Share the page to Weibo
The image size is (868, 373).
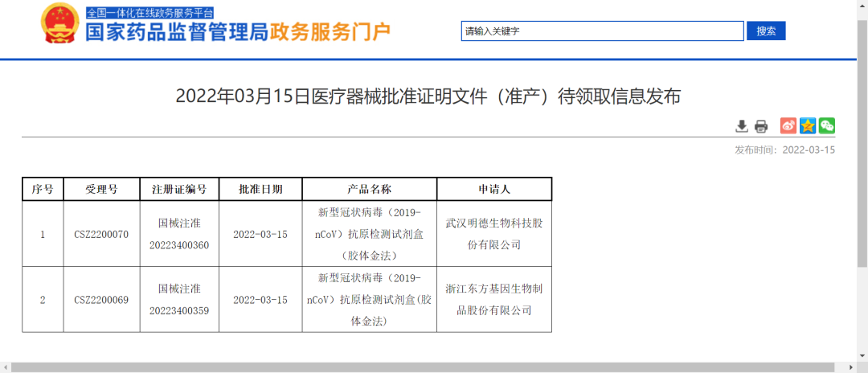tap(788, 125)
